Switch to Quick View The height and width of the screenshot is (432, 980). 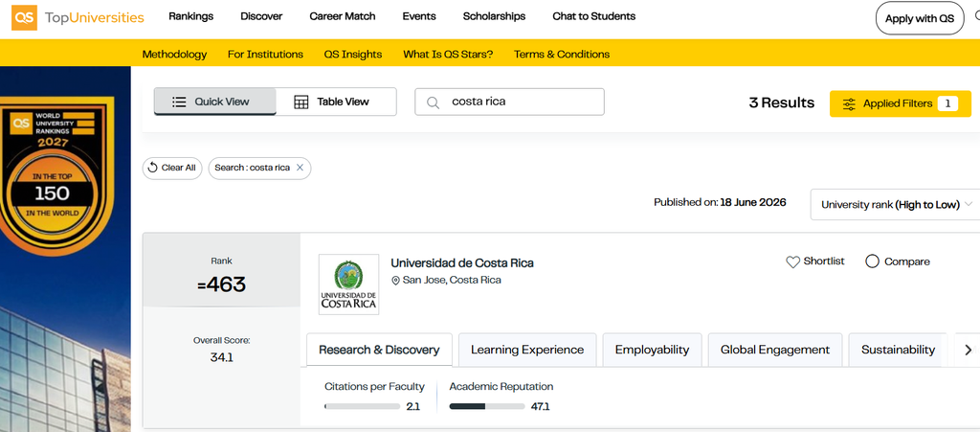pyautogui.click(x=215, y=102)
